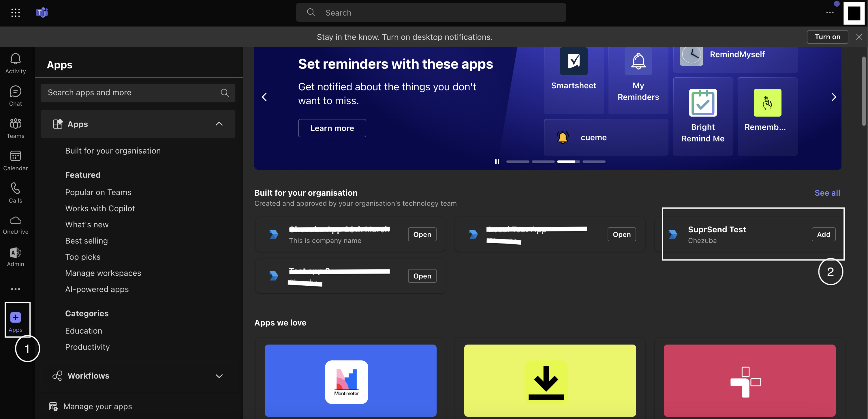This screenshot has height=419, width=868.
Task: Click the magnifier in apps search box
Action: [x=225, y=93]
